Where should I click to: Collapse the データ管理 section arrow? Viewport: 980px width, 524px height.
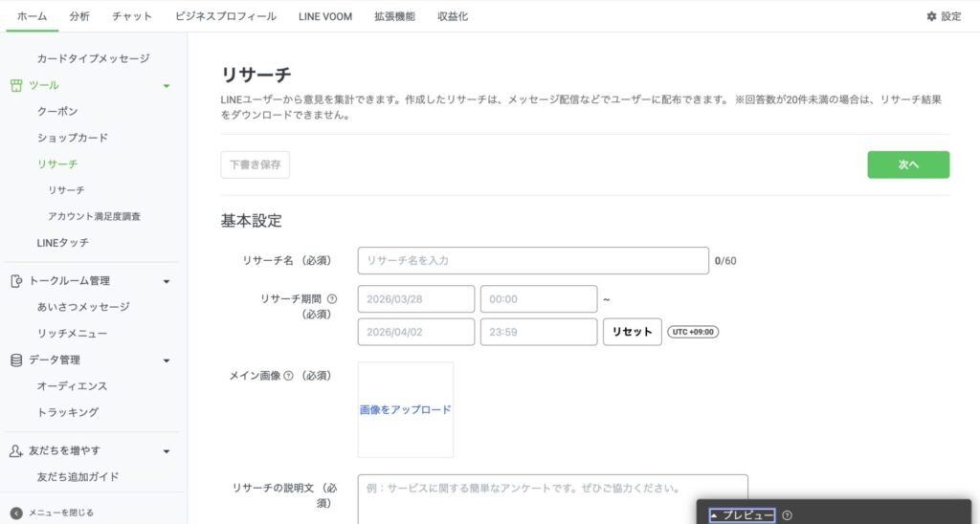(x=167, y=361)
